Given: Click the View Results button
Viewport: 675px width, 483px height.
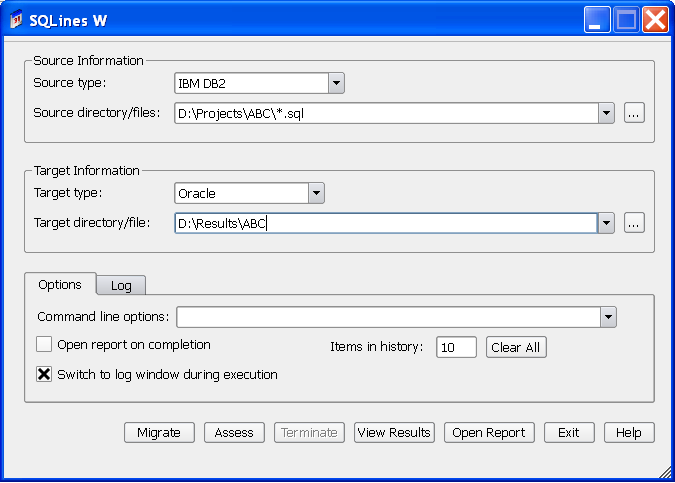Looking at the screenshot, I should 394,432.
